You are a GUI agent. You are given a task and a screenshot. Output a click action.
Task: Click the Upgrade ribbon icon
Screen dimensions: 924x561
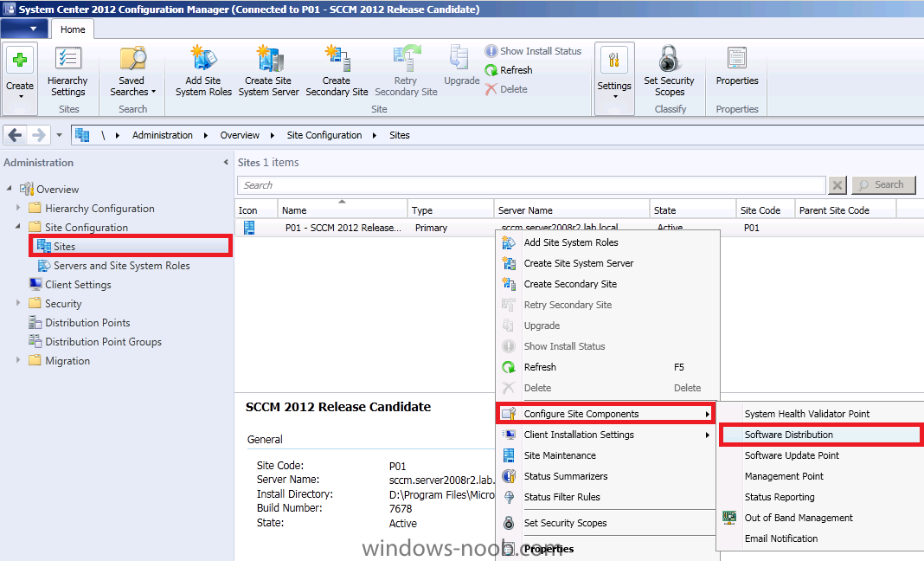(461, 66)
